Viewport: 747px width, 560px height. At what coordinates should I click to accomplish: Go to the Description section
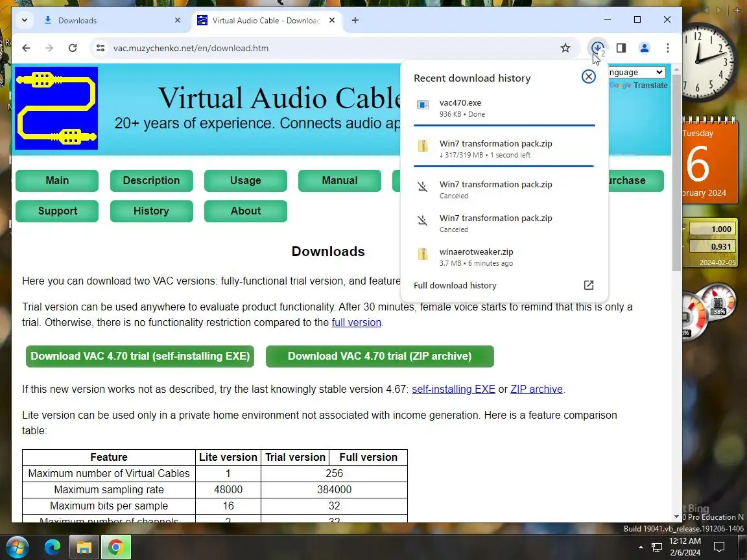pos(152,180)
